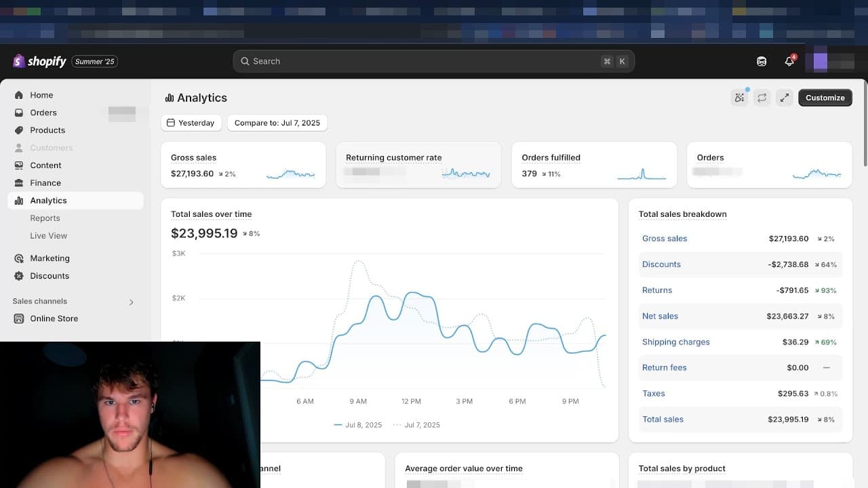The image size is (868, 488).
Task: Click the Returning customer rate sparkline
Action: (466, 174)
